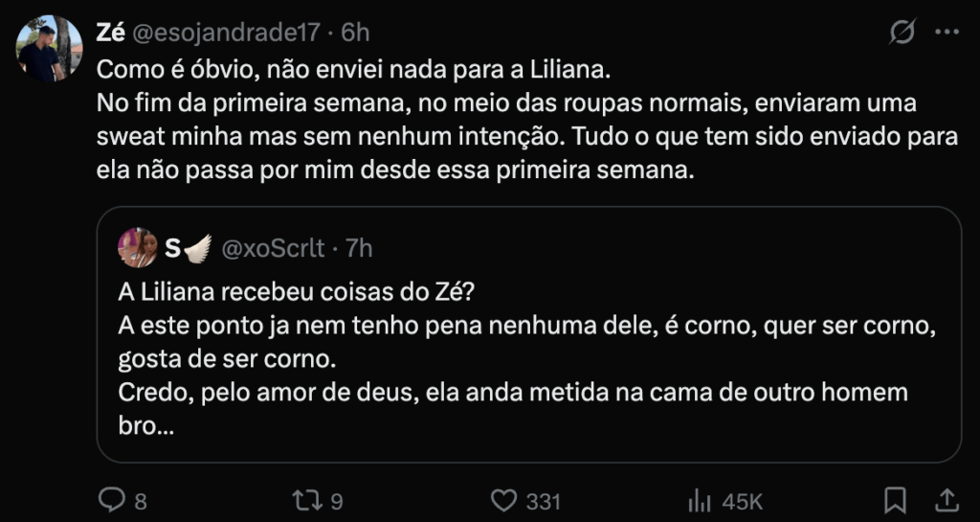Like the tweet with the heart icon

pos(503,500)
